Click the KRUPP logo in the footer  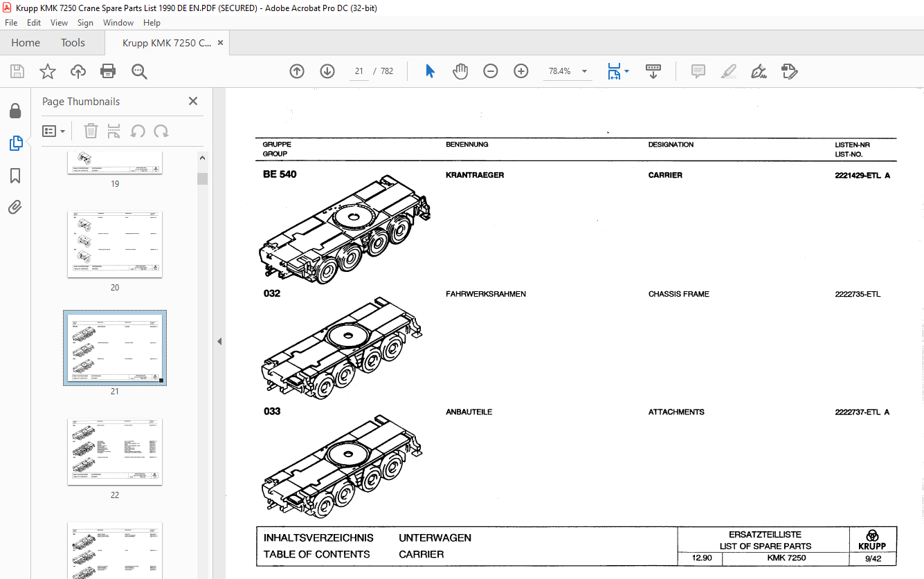point(873,540)
